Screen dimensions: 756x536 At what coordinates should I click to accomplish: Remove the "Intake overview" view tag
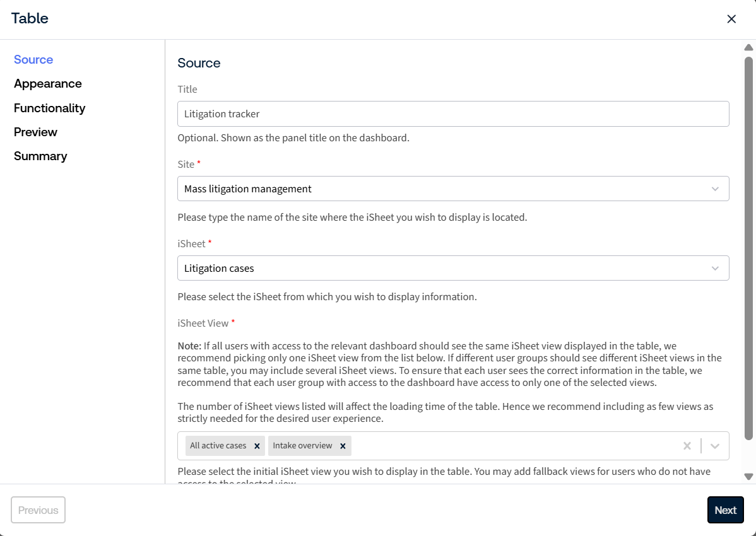(343, 446)
